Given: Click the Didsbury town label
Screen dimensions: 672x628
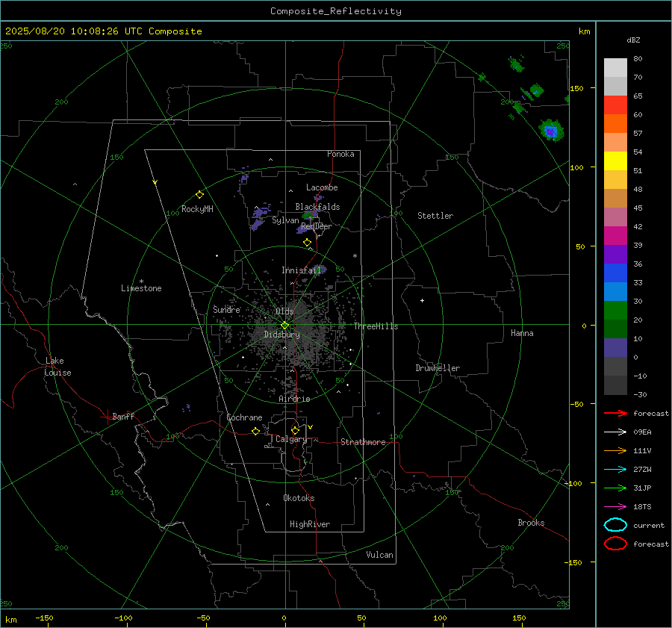Looking at the screenshot, I should pyautogui.click(x=282, y=335).
